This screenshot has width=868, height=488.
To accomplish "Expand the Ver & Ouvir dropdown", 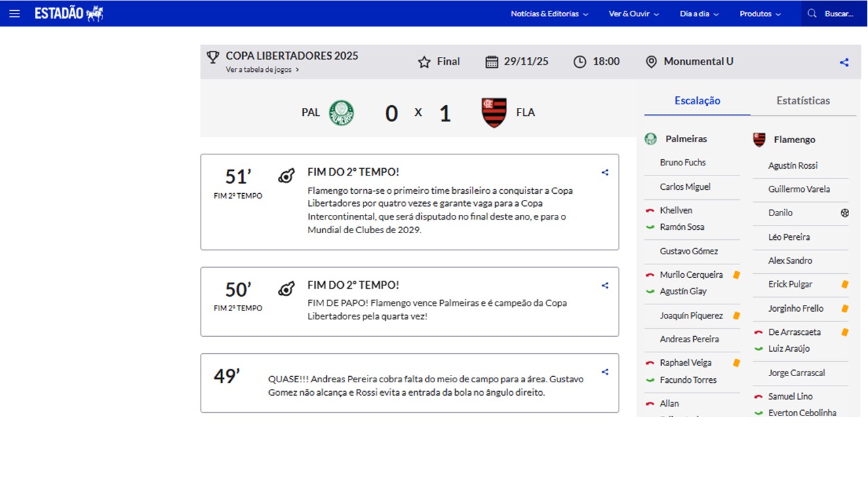I will (633, 14).
